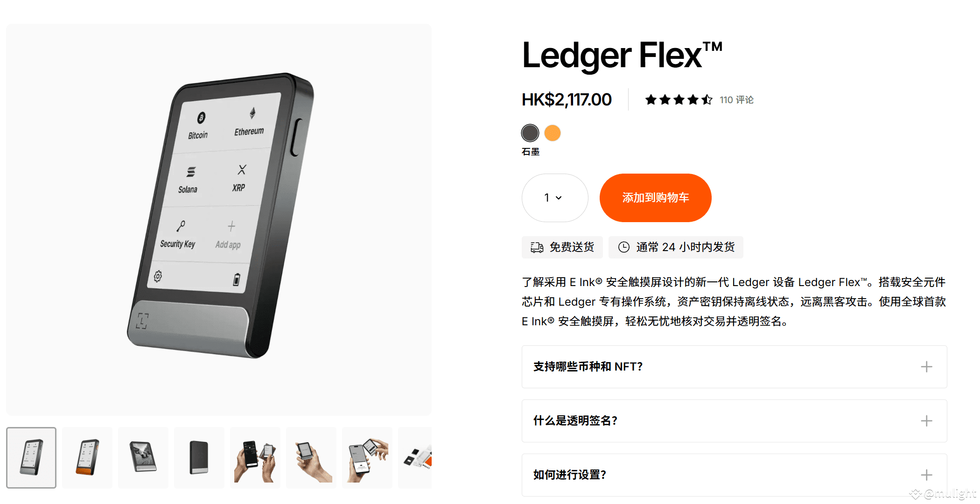
Task: Click the plus icon beside 支持哪些币种和 NFT?
Action: 926,367
